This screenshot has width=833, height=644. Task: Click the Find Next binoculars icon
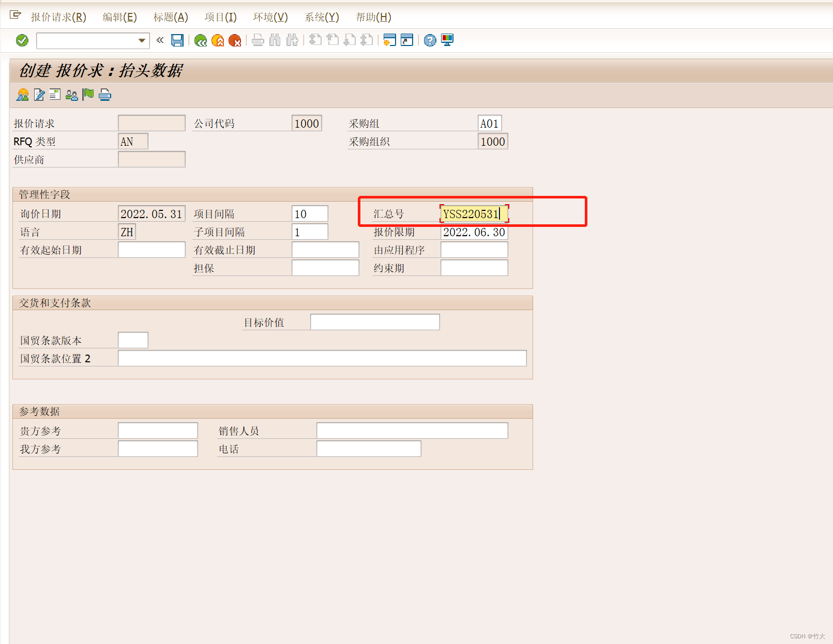292,40
